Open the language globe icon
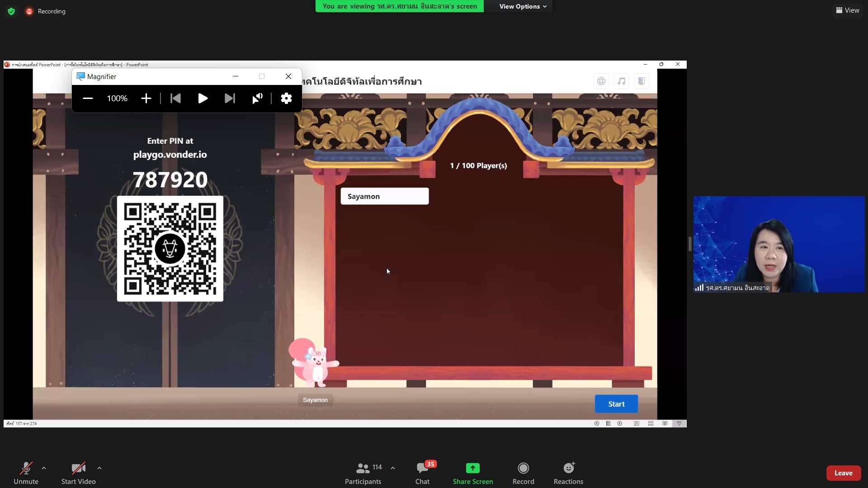 coord(601,81)
